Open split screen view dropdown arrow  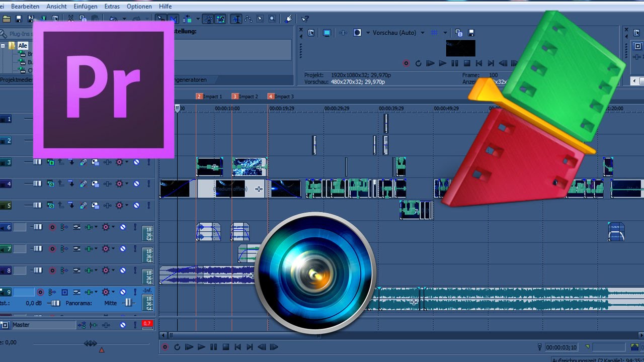point(368,33)
